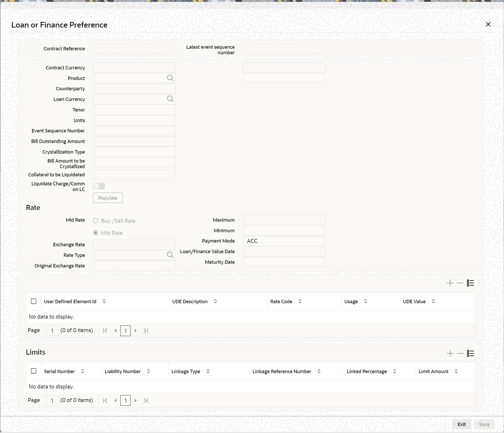Go to next page of Limits table
This screenshot has width=504, height=433.
136,400
